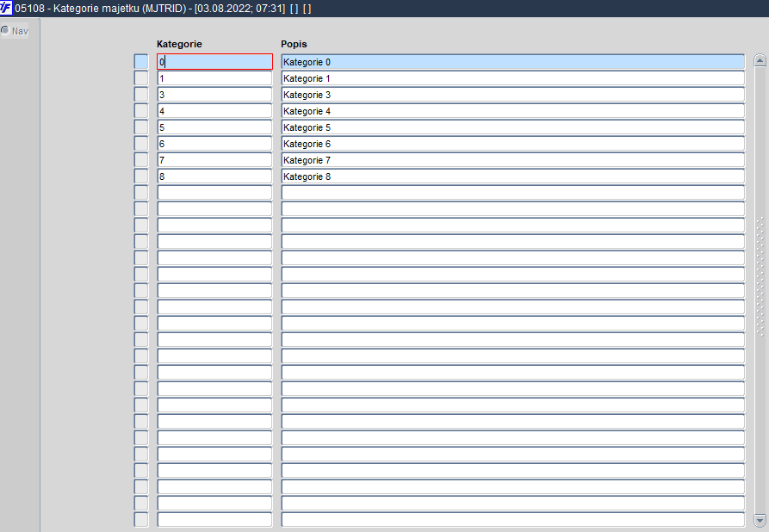Viewport: 769px width, 532px height.
Task: Click the vertical scrollbar thumb
Action: (760, 276)
